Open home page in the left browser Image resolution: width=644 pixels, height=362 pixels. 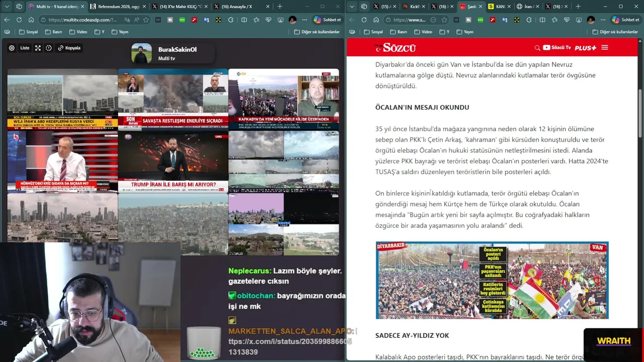pyautogui.click(x=31, y=20)
